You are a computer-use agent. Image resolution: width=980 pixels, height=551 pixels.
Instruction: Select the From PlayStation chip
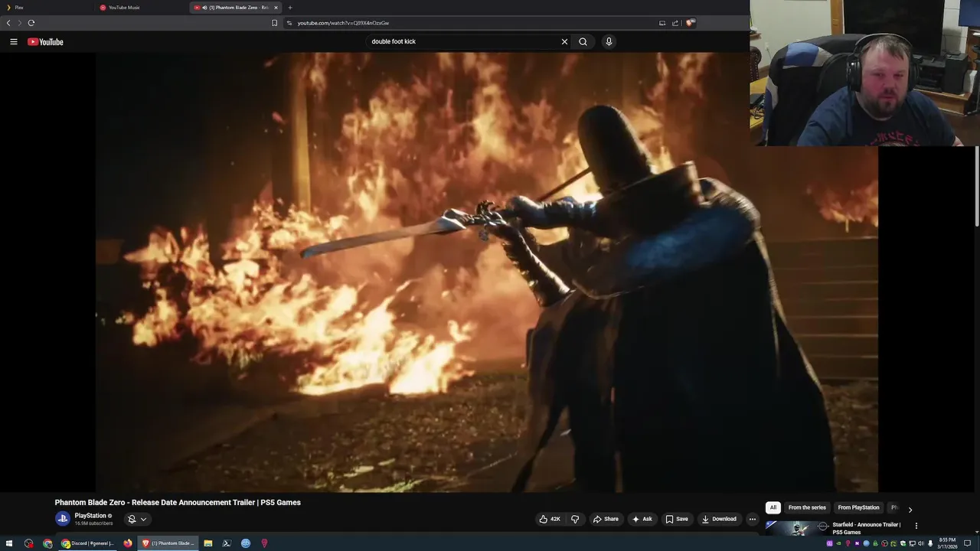[x=858, y=507]
